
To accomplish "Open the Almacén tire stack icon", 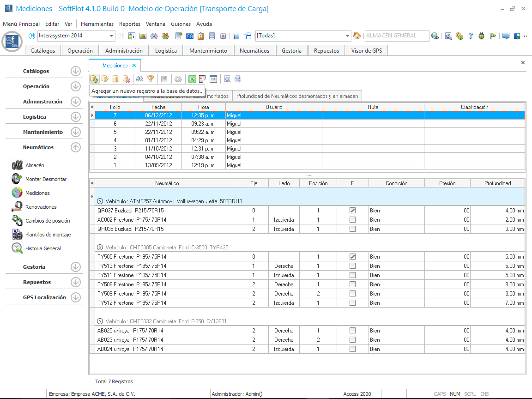I will 18,165.
